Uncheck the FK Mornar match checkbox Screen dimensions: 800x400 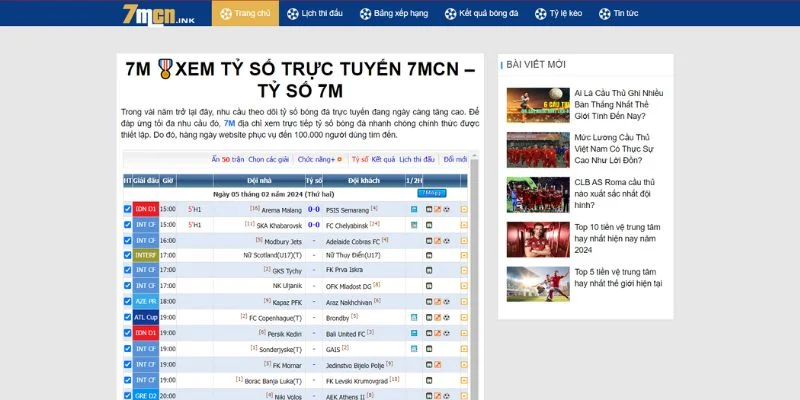[x=128, y=364]
